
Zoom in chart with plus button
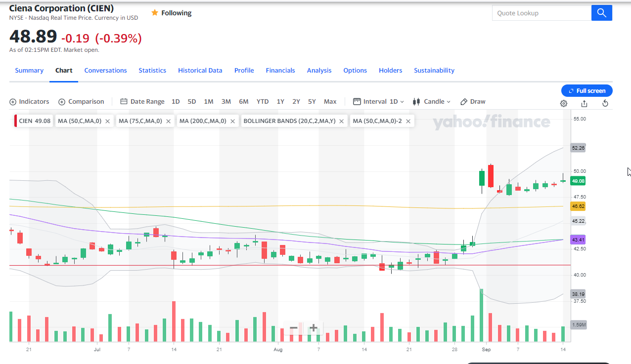(x=313, y=328)
